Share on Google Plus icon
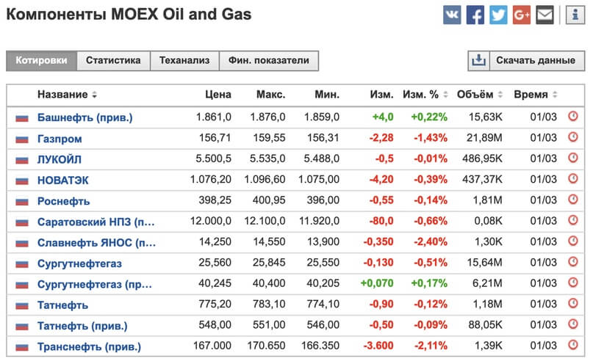593x364 pixels. pyautogui.click(x=521, y=15)
